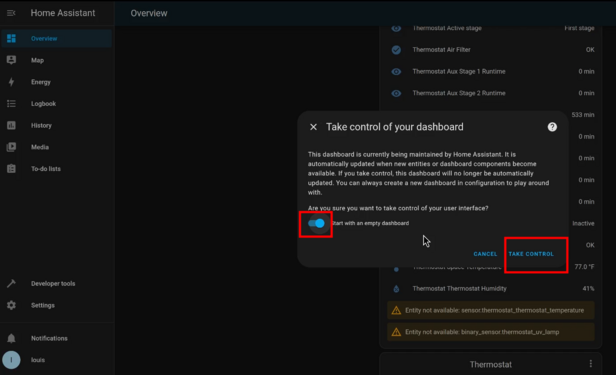Open the Media player icon

(11, 147)
